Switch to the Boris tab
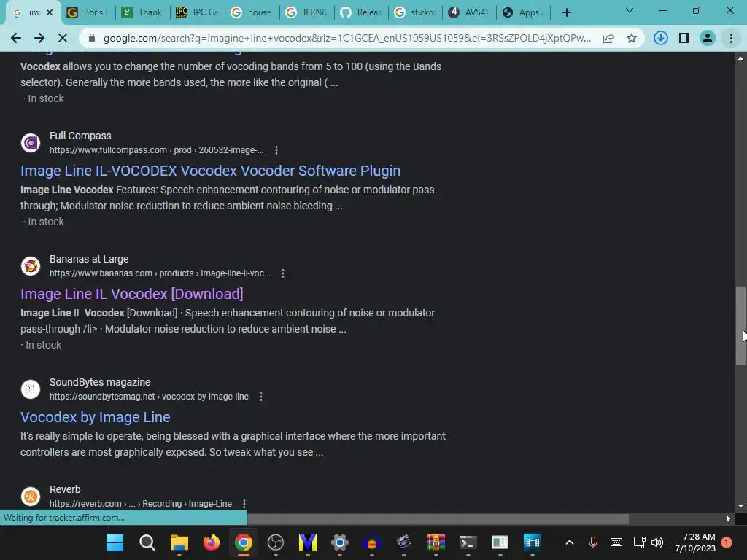Image resolution: width=747 pixels, height=560 pixels. [x=88, y=12]
